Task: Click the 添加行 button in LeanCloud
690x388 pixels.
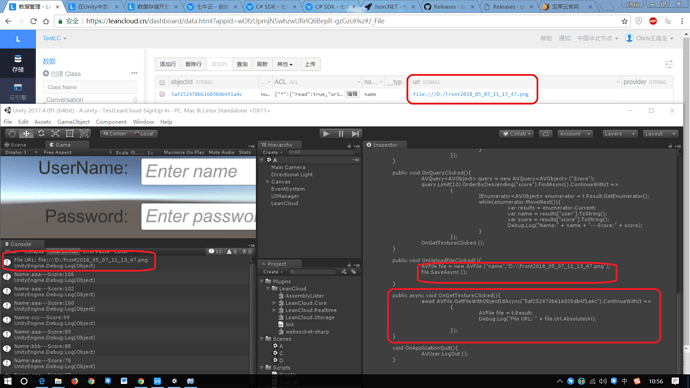Action: click(x=168, y=64)
